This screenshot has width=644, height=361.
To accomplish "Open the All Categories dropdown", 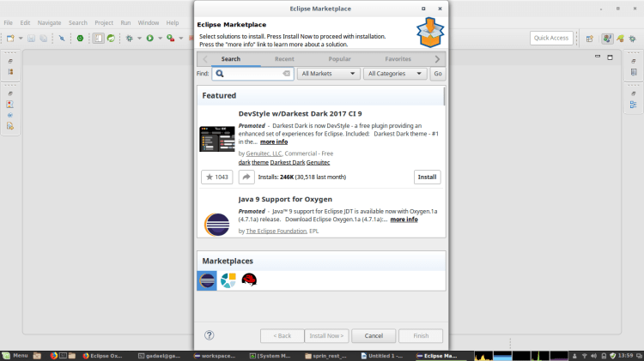I will 395,74.
